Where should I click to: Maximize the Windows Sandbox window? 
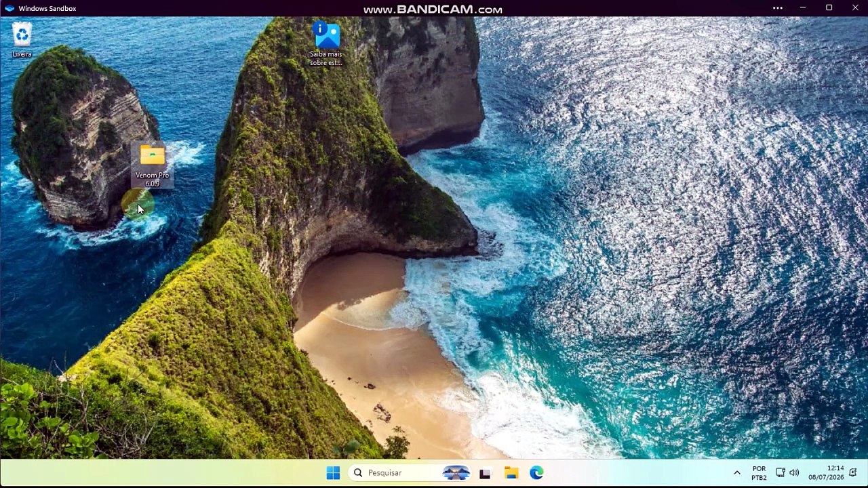(x=829, y=8)
